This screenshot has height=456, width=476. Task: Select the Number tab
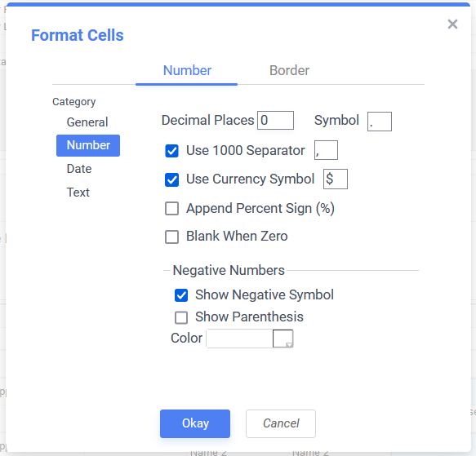click(x=187, y=70)
